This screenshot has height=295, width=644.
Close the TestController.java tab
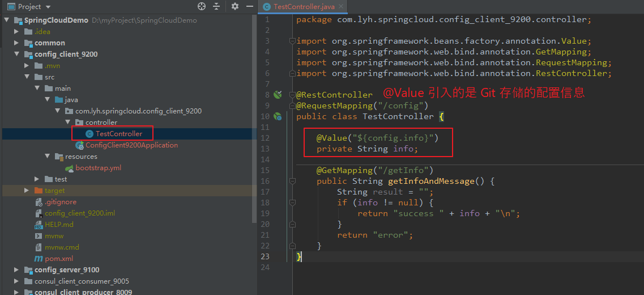[340, 7]
